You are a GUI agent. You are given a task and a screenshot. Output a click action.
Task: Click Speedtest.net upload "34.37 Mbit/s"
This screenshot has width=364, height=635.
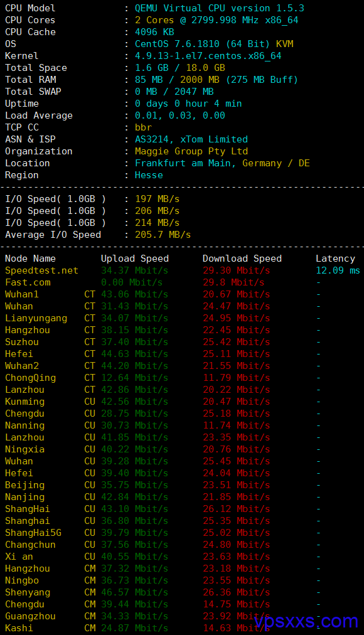tap(135, 270)
